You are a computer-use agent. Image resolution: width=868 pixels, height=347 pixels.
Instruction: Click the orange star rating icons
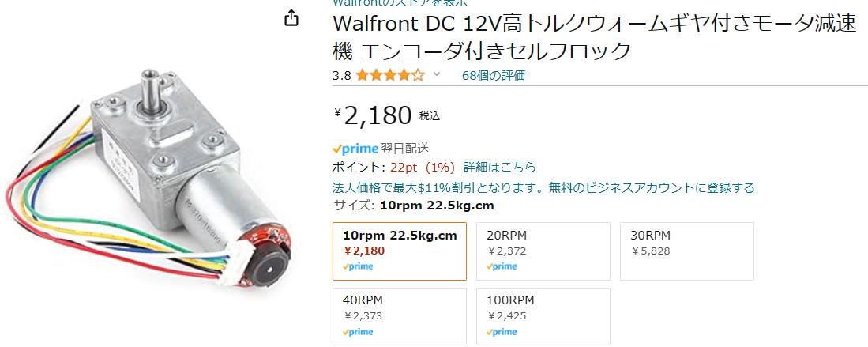(390, 75)
